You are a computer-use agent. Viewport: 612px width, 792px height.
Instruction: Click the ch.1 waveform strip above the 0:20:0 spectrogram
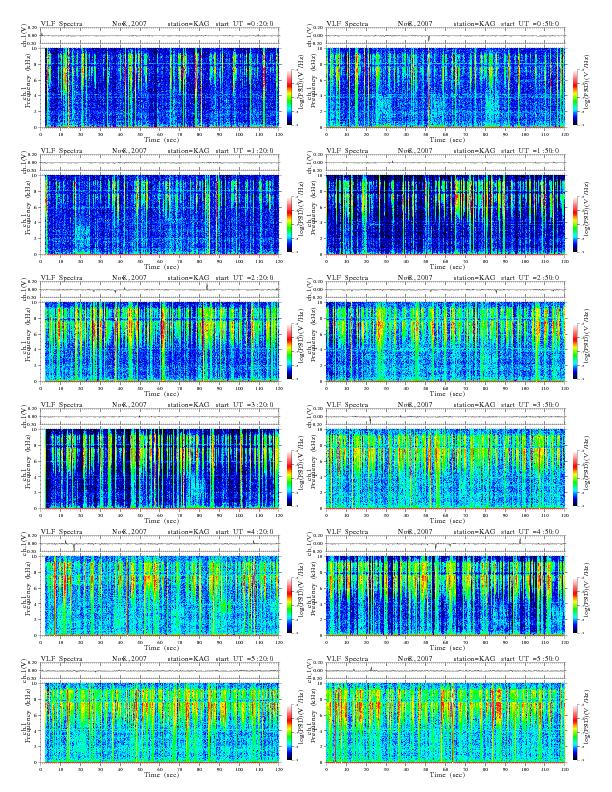160,36
